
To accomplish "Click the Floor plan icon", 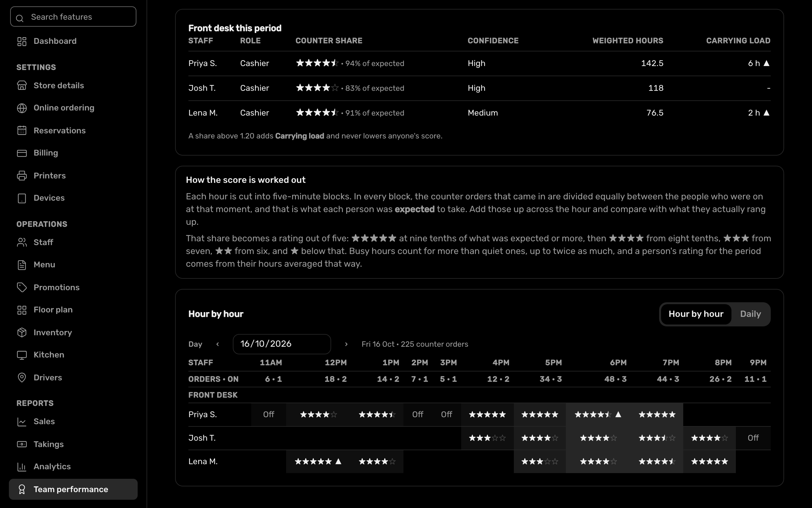I will tap(22, 310).
